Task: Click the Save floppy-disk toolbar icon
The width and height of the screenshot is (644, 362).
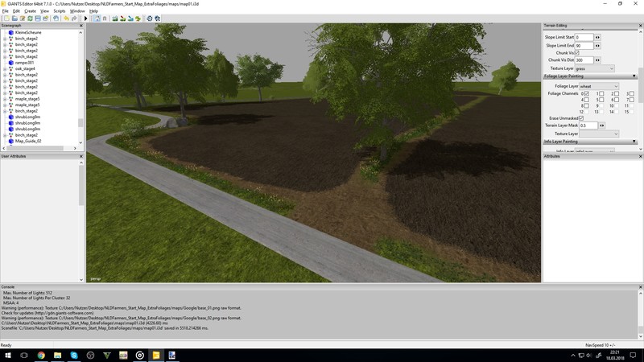Action: (38, 19)
